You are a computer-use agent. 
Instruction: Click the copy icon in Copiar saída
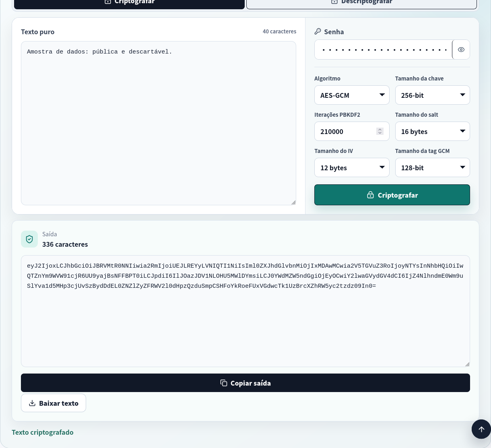[x=224, y=383]
